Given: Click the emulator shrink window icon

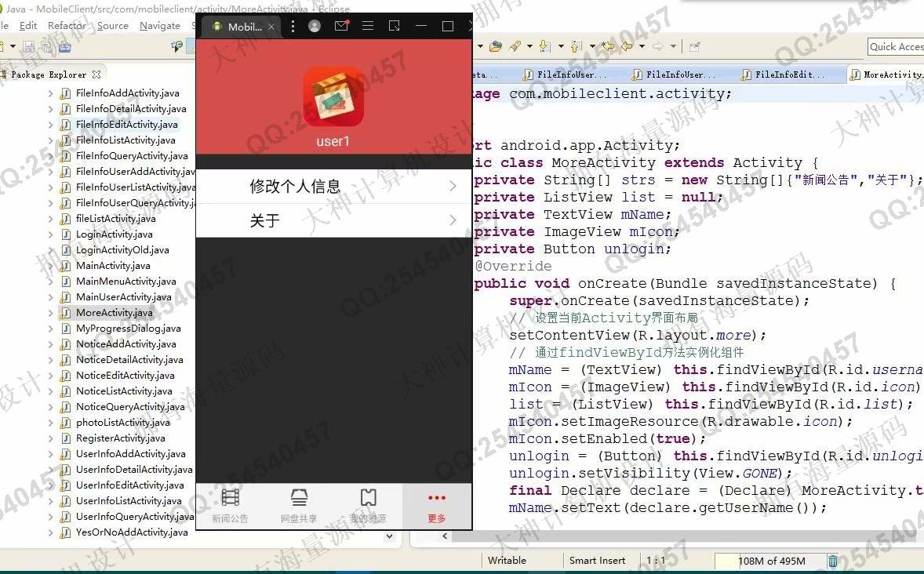Looking at the screenshot, I should click(395, 26).
